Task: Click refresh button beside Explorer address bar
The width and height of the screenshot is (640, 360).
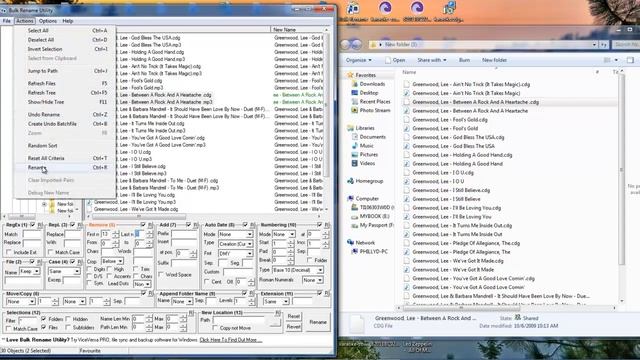Action: point(604,44)
